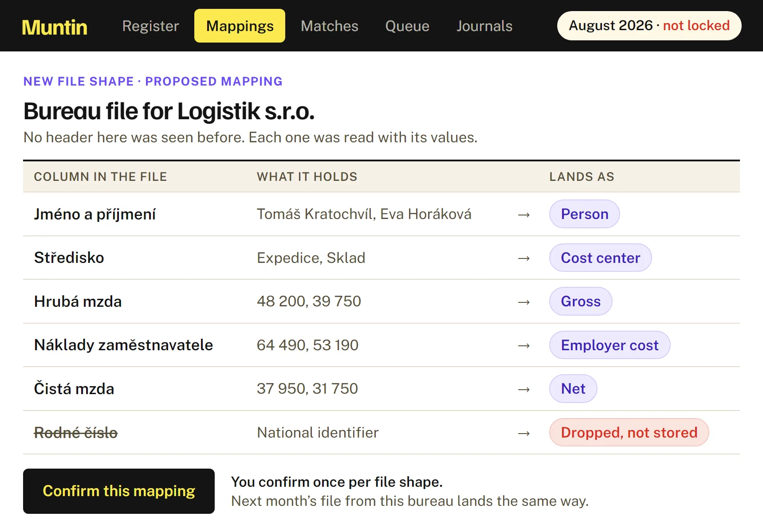Click the arrow in the Středisko row
The width and height of the screenshot is (763, 532).
click(x=524, y=258)
